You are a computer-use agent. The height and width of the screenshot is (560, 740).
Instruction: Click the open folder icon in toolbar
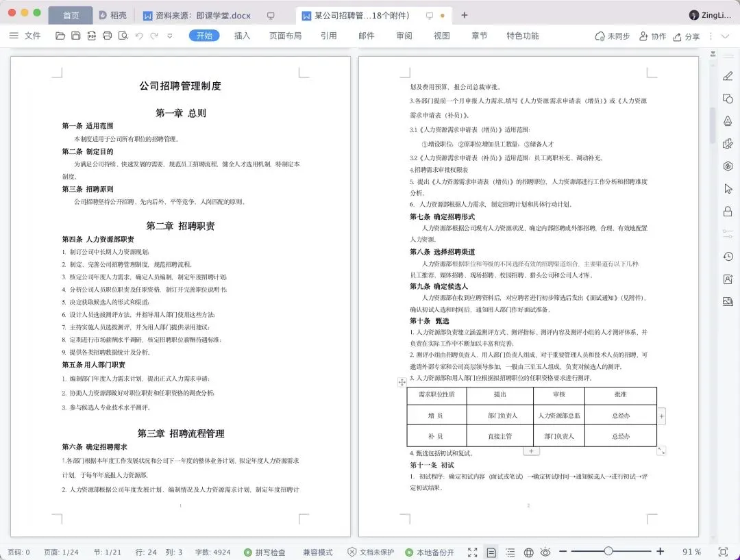click(60, 36)
